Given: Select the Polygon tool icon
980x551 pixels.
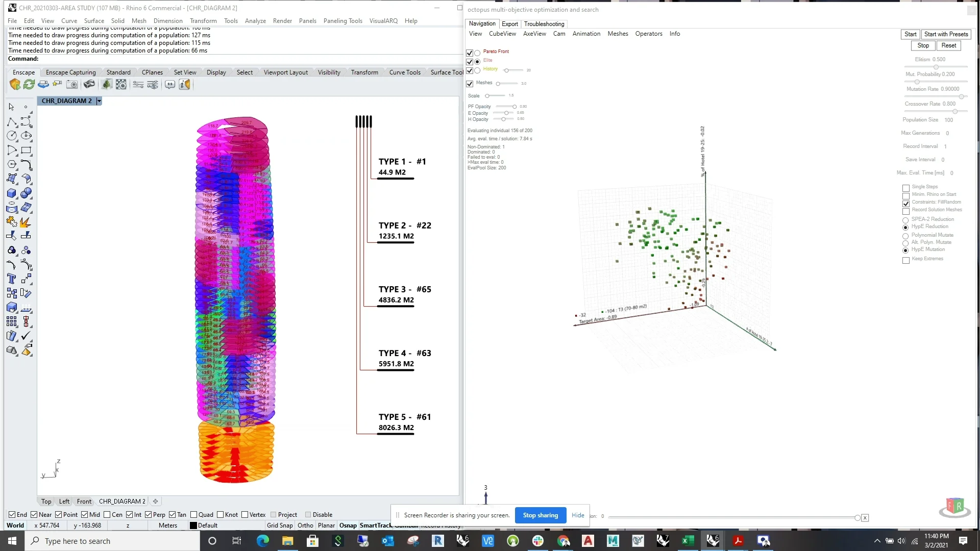Looking at the screenshot, I should [x=12, y=164].
